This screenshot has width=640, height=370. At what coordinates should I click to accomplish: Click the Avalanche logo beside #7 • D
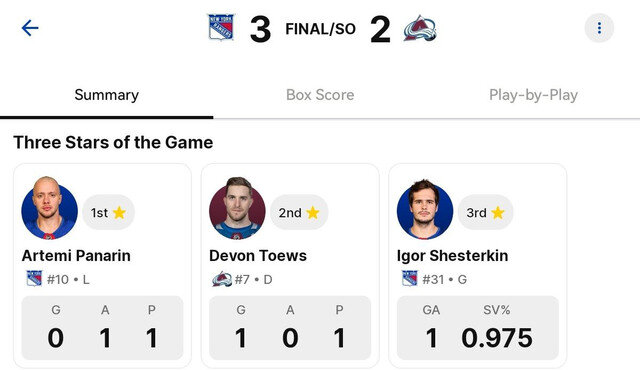(222, 279)
